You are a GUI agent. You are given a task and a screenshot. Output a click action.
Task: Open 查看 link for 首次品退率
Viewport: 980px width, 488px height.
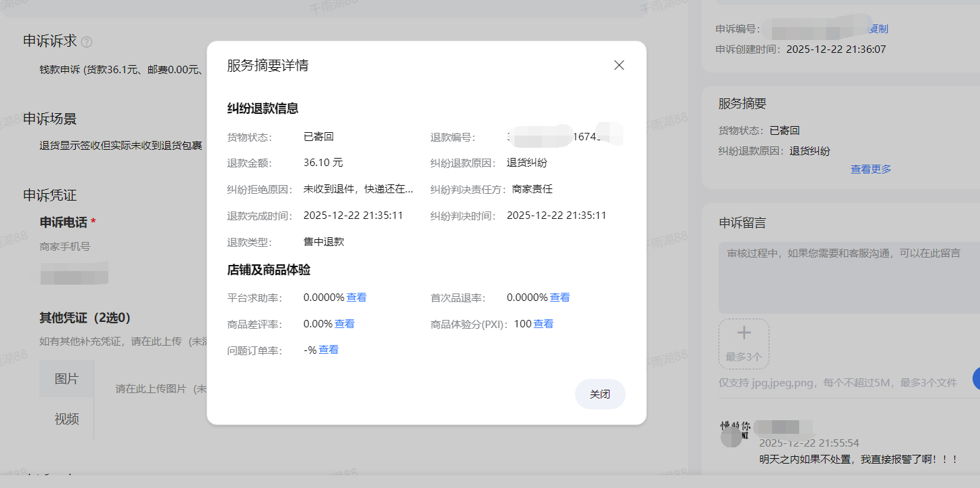(559, 298)
